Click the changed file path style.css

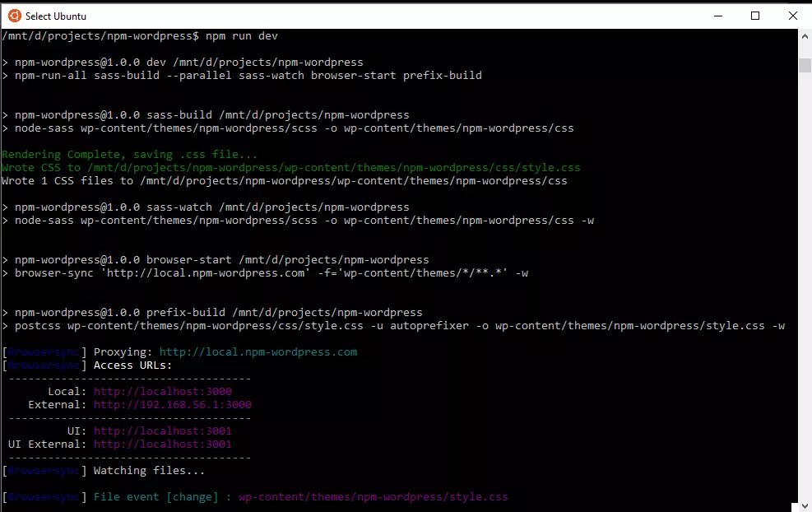[x=374, y=497]
